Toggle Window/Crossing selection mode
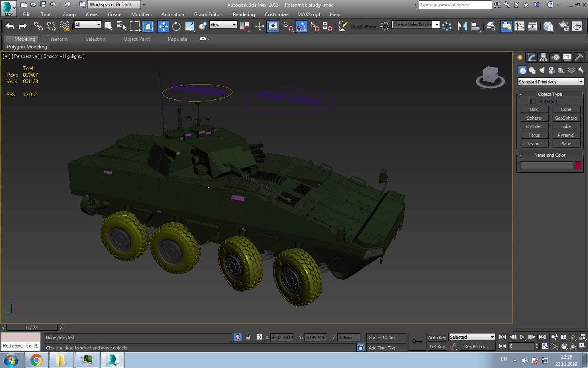This screenshot has height=368, width=588. pos(148,26)
